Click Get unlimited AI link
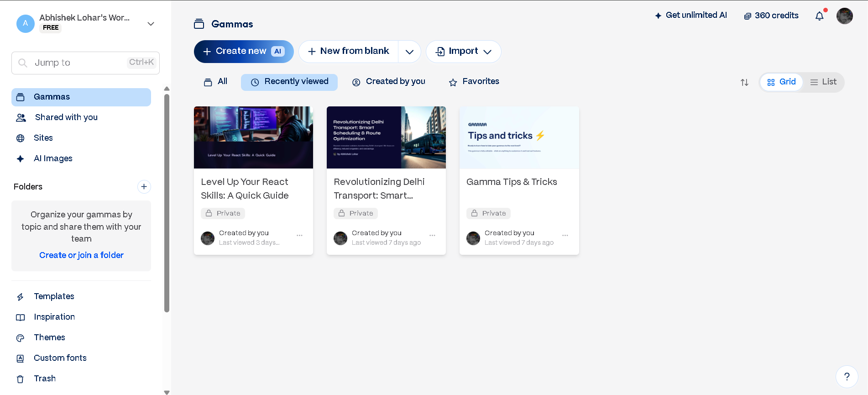 pos(691,16)
